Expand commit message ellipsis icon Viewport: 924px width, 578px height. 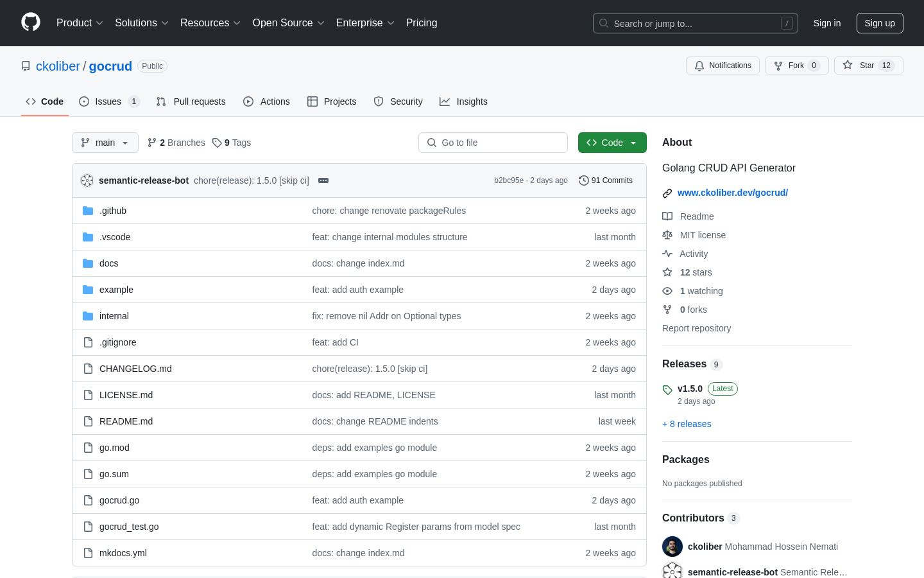323,180
